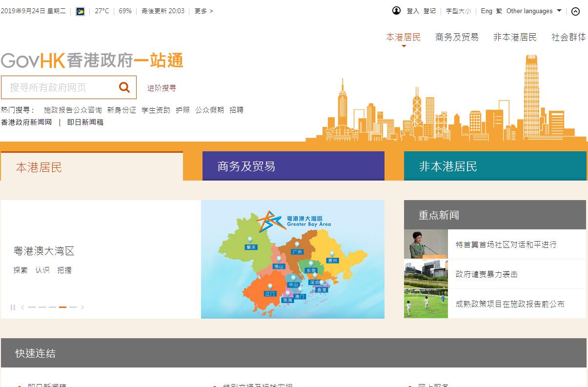The height and width of the screenshot is (387, 588).
Task: Open the 即日新闻稿 press releases link
Action: 85,122
